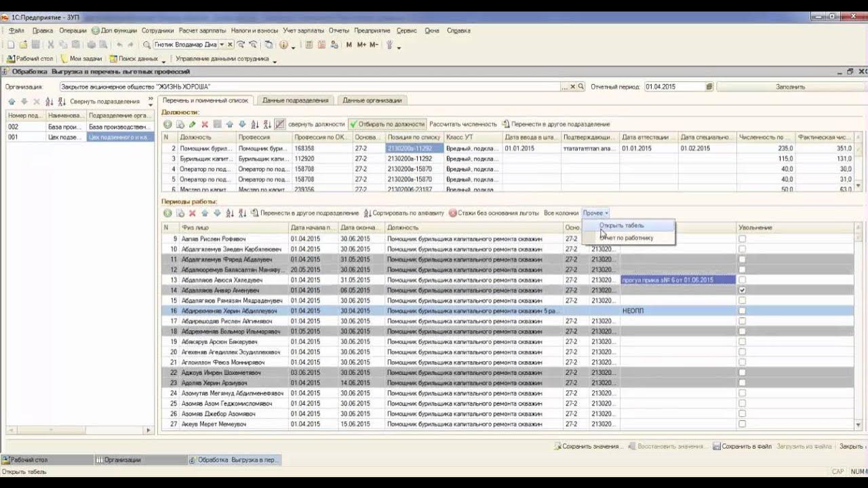
Task: Click the M+ memory button
Action: click(361, 45)
